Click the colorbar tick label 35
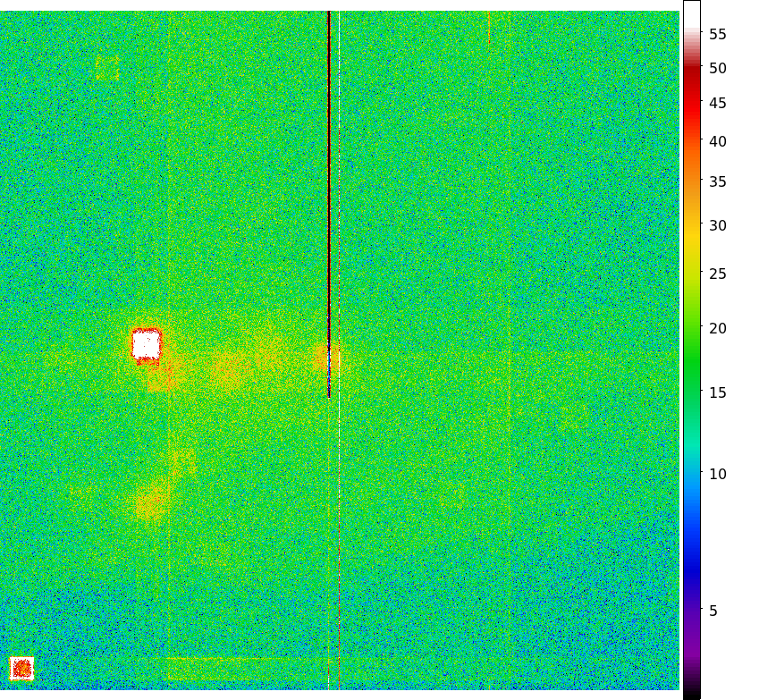The width and height of the screenshot is (776, 700). pyautogui.click(x=717, y=182)
